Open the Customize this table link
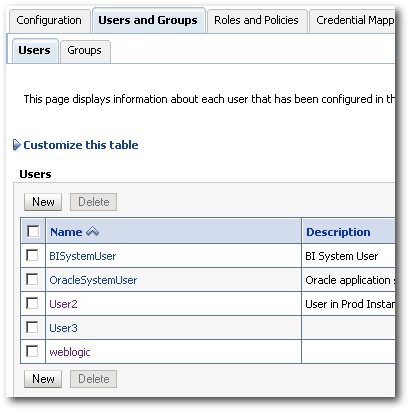This screenshot has height=411, width=409. (81, 145)
